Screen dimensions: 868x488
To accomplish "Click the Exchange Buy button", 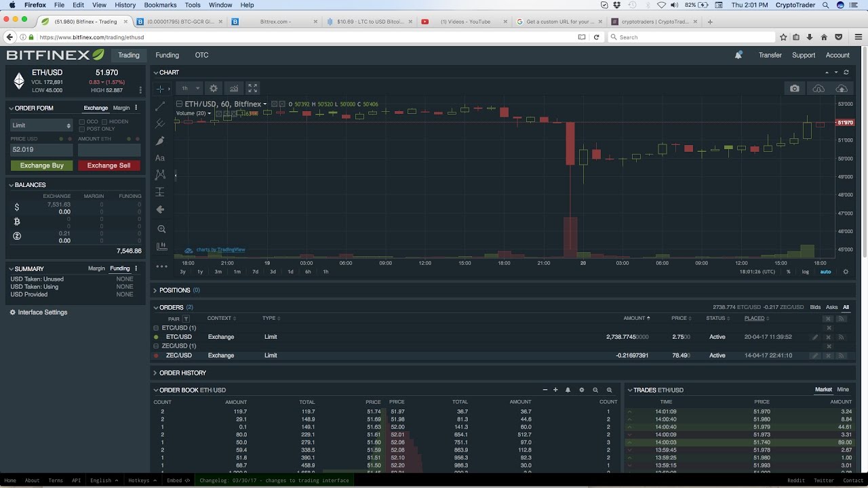I will (41, 165).
